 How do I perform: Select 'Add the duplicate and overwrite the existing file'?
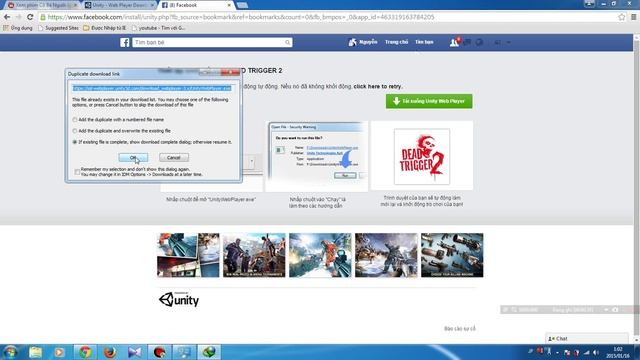75,131
